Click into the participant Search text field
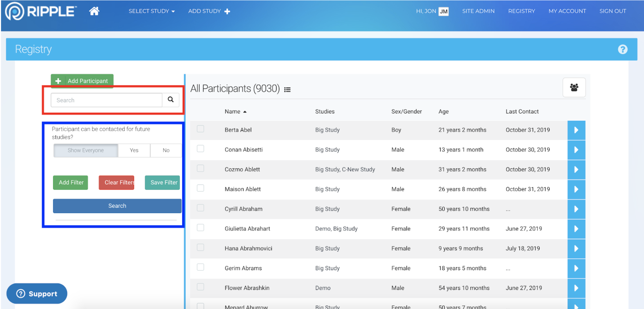 107,100
